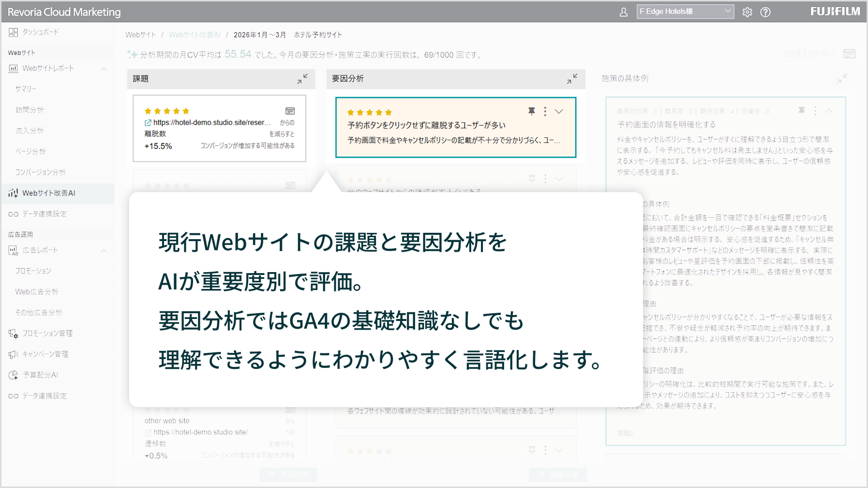Open 広告レポート via its AD icon
Viewport: 868px width, 488px height.
[13, 250]
